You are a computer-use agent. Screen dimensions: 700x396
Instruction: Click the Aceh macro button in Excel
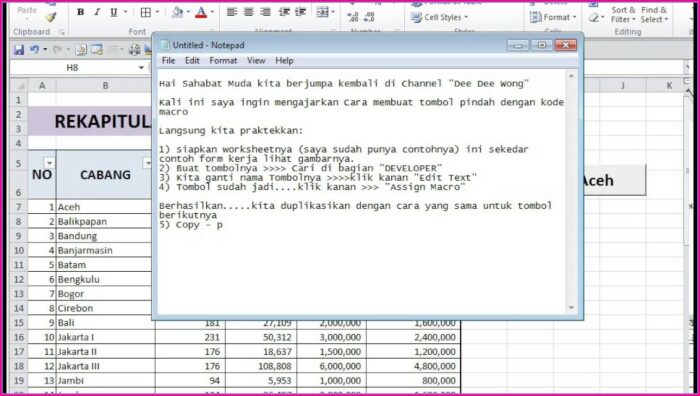pos(614,180)
